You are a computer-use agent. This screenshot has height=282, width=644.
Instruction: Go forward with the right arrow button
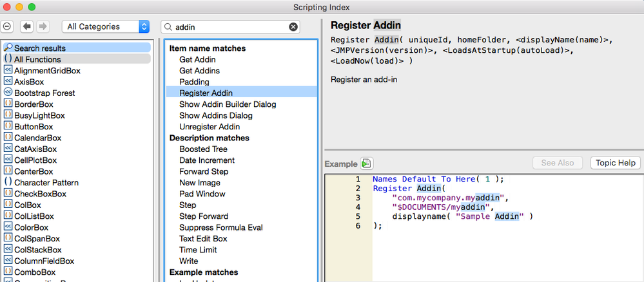click(42, 26)
